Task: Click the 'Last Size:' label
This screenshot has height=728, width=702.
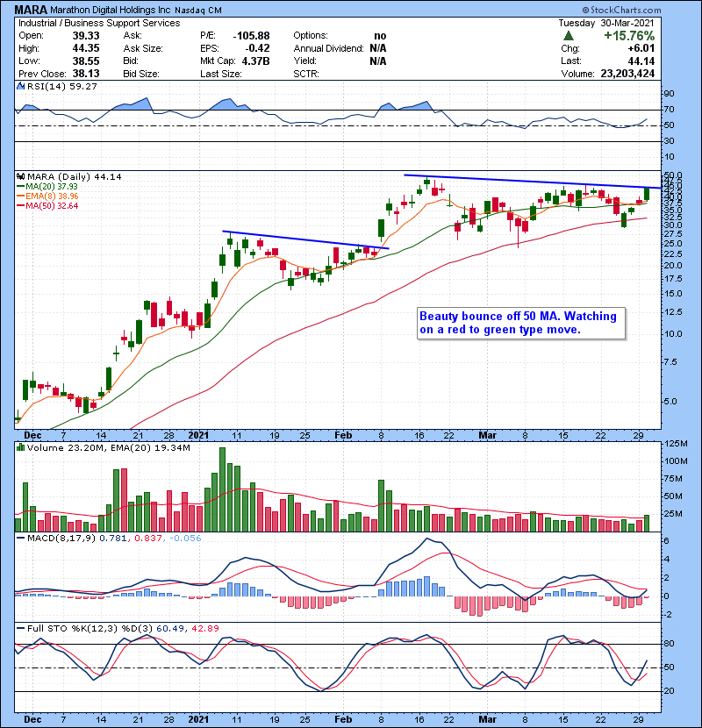Action: coord(220,74)
